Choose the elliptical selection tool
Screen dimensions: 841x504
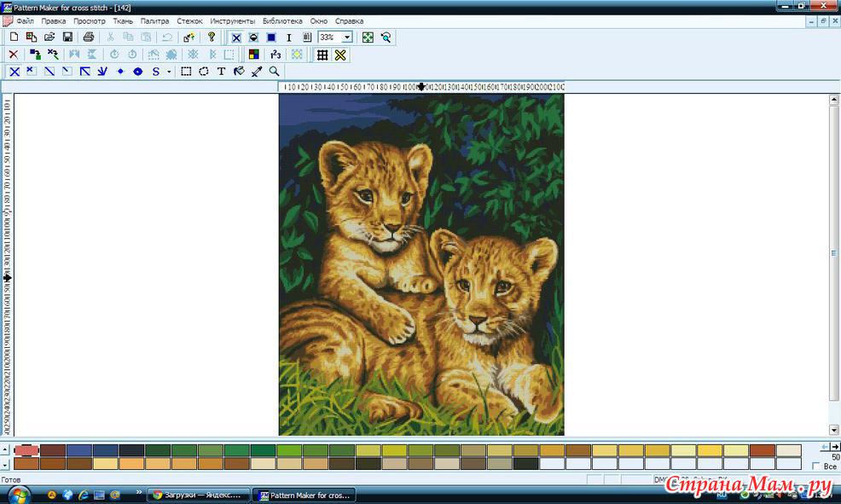point(204,72)
